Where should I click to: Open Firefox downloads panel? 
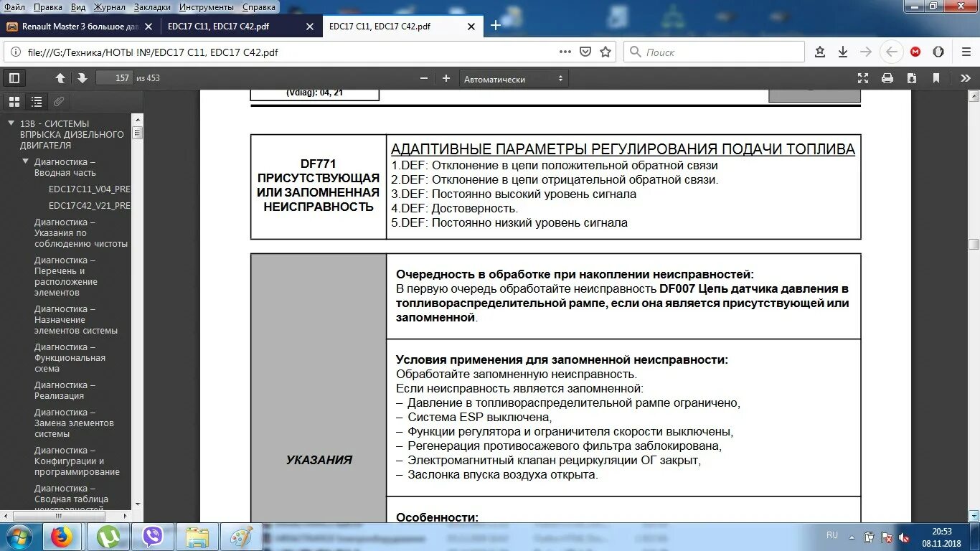[x=843, y=52]
